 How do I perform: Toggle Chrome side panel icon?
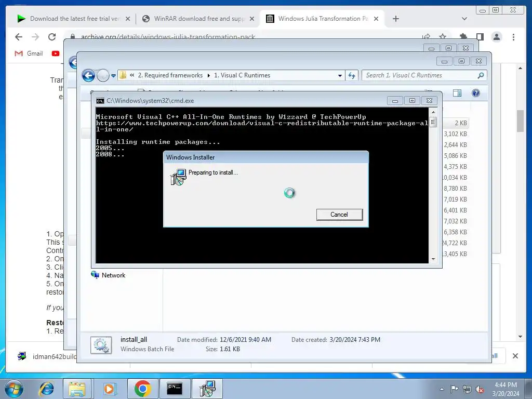(x=480, y=37)
